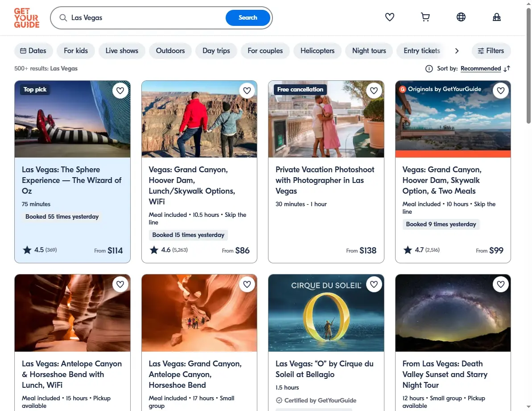
Task: Open the shopping cart icon
Action: pos(425,17)
